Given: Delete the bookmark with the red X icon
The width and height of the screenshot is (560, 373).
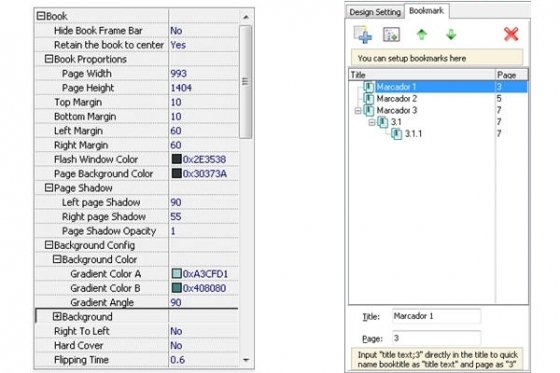Looking at the screenshot, I should click(x=511, y=34).
